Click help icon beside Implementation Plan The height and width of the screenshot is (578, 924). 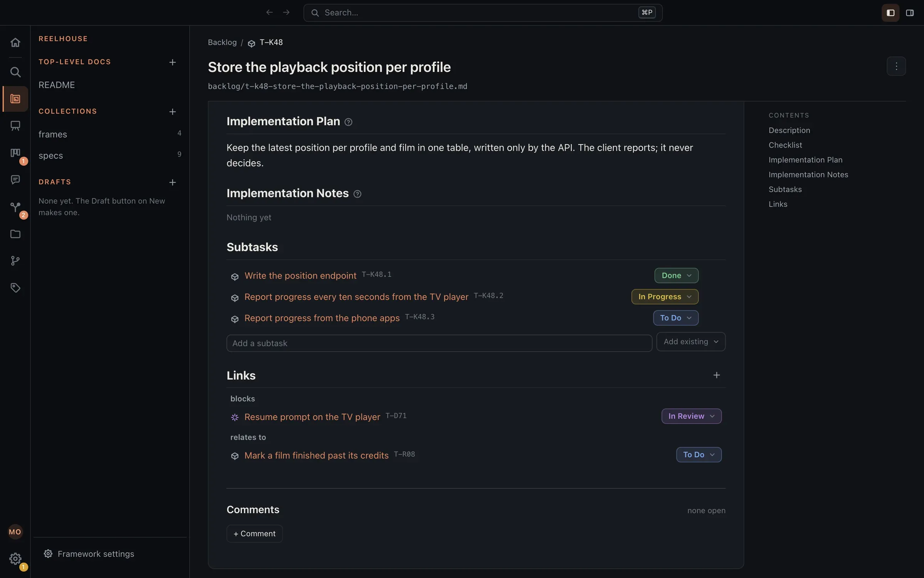(x=348, y=122)
